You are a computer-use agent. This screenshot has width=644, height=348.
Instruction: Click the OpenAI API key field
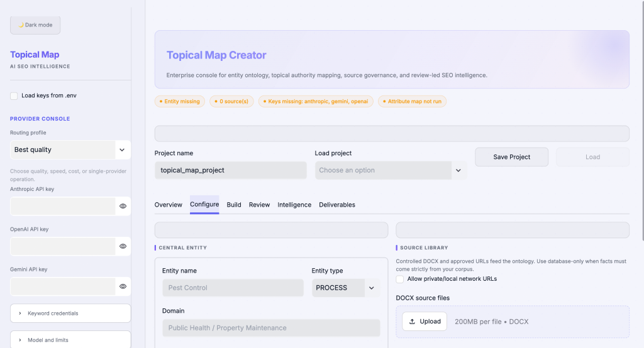[63, 246]
